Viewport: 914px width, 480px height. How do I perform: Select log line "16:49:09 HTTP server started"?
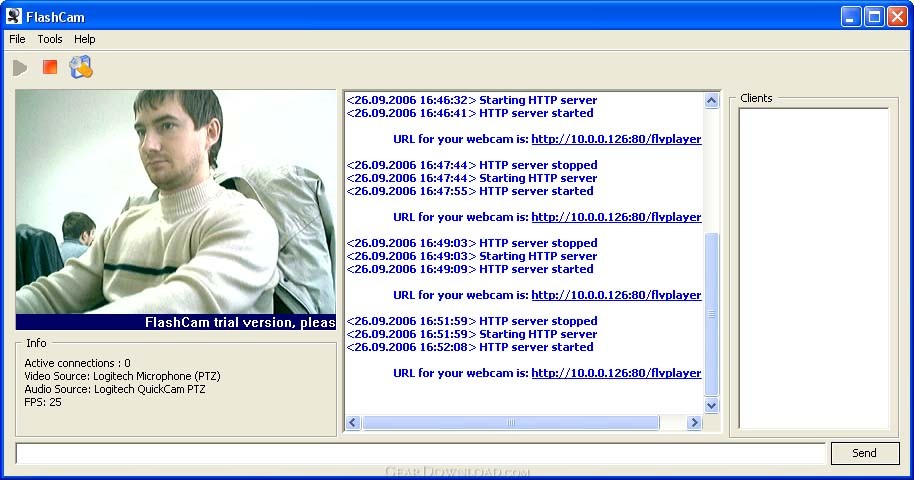470,269
